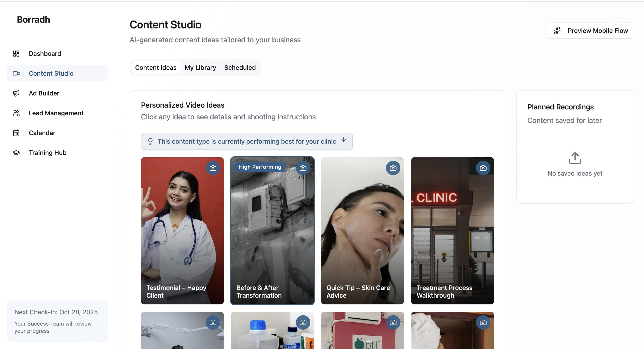
Task: Click the Training Hub graduation cap icon
Action: pos(16,153)
